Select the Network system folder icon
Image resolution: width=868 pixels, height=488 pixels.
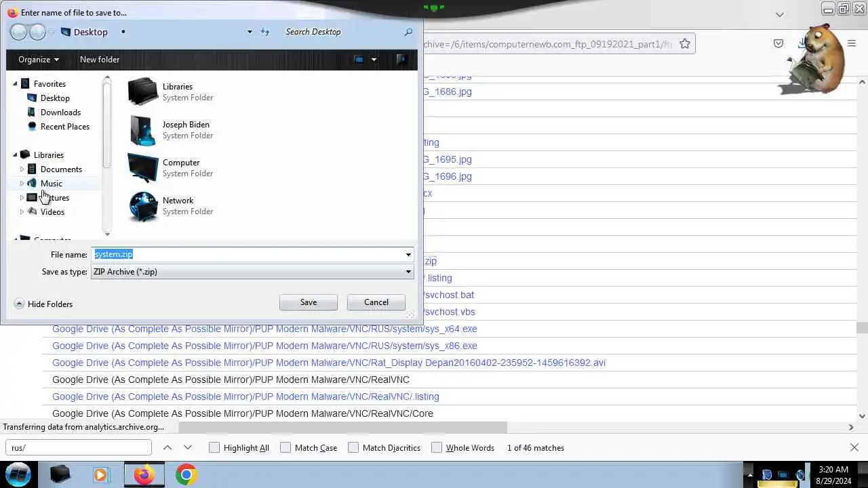(x=142, y=205)
